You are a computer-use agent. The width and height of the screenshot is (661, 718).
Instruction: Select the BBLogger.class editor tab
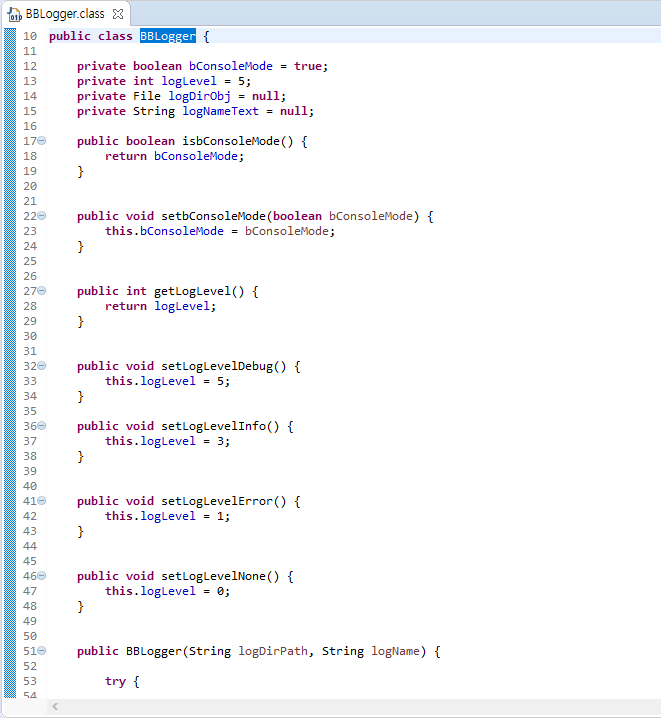[64, 14]
